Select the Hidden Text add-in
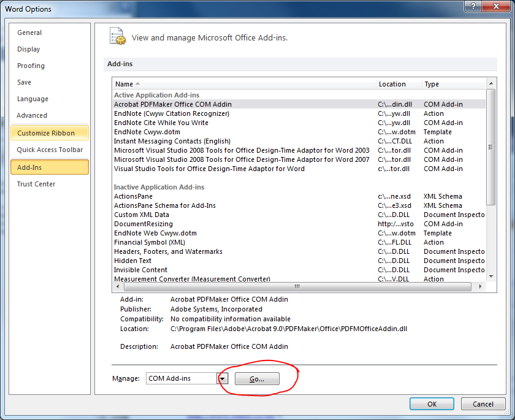The image size is (515, 420). click(299, 261)
